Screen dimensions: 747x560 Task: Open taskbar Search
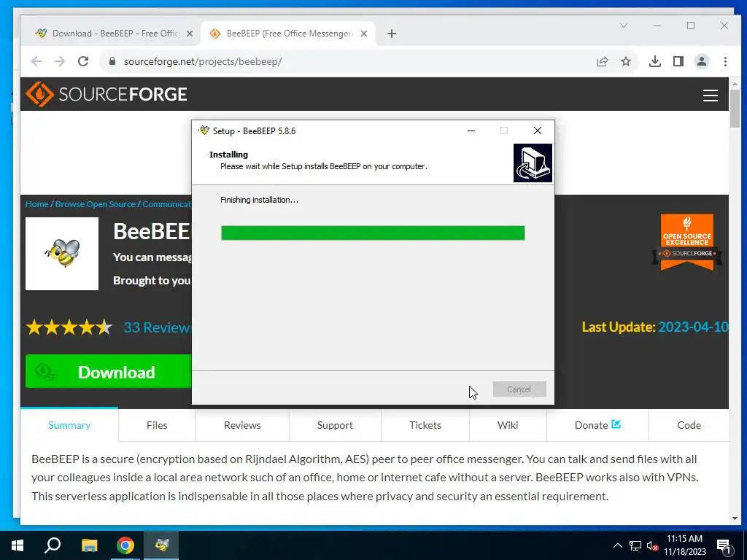click(53, 545)
